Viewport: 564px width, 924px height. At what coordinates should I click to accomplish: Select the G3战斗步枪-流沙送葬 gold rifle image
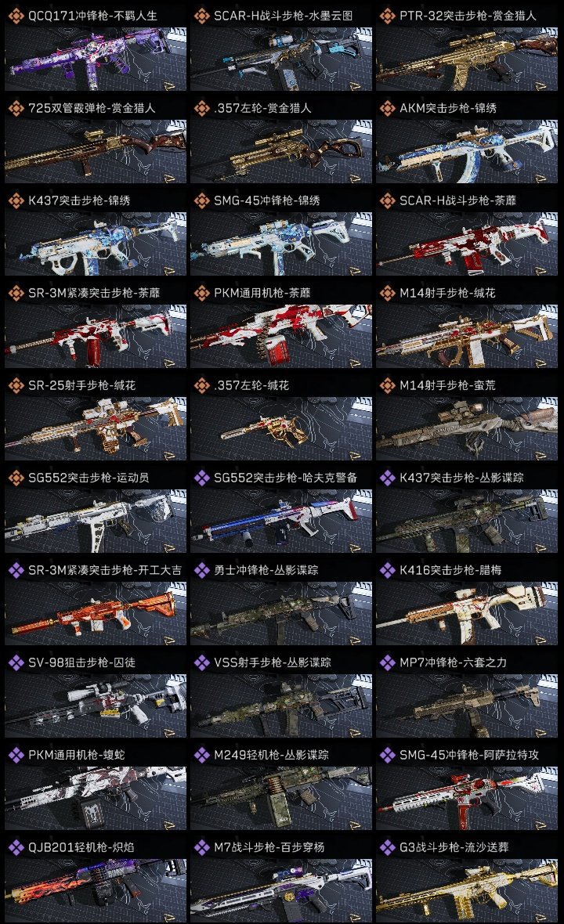(467, 890)
